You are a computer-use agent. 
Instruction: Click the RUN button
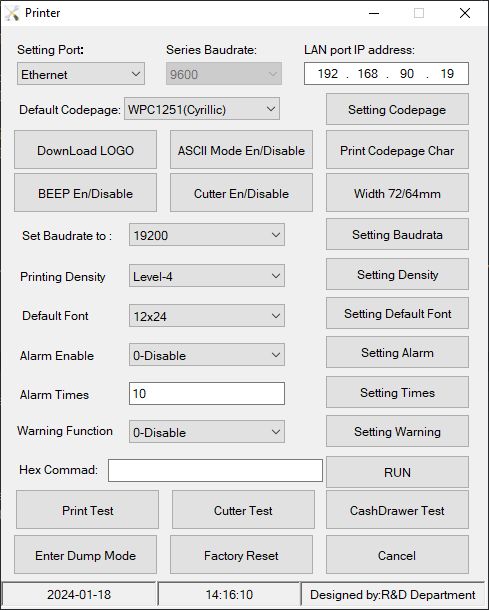(x=397, y=472)
